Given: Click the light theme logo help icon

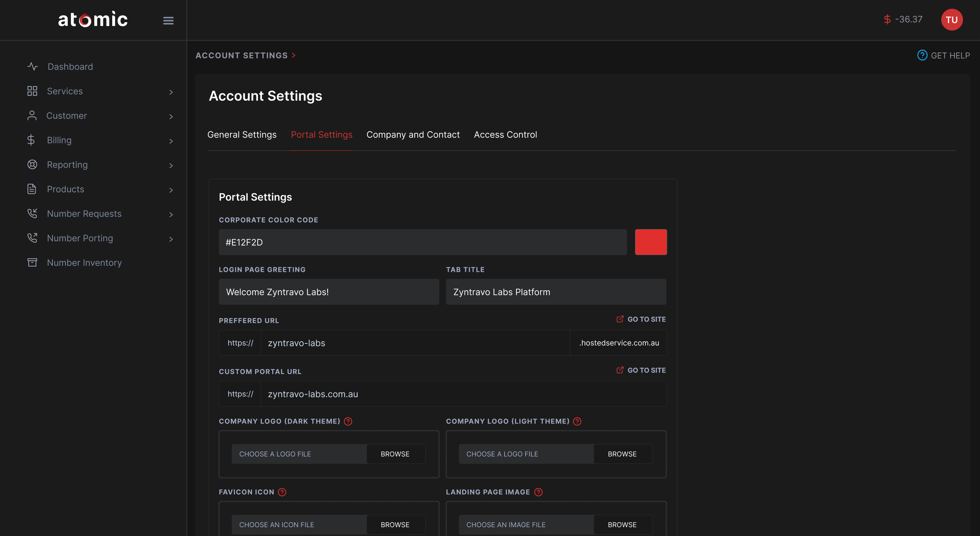Looking at the screenshot, I should pyautogui.click(x=577, y=421).
